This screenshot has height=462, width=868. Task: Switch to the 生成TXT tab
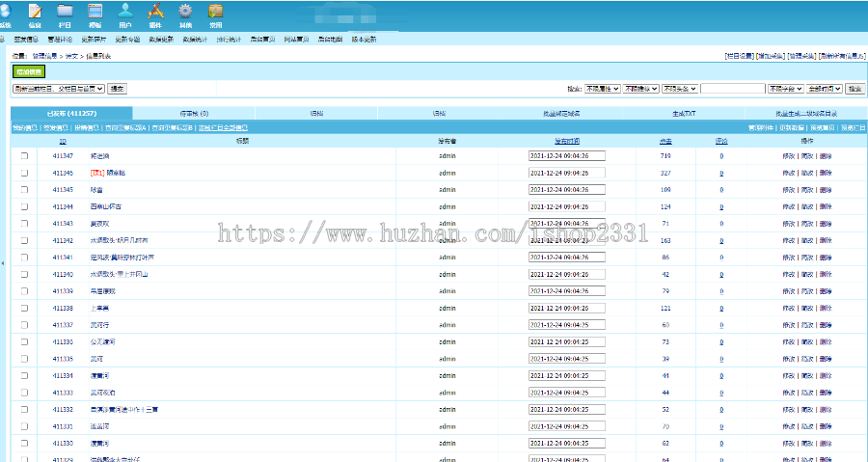click(x=684, y=114)
